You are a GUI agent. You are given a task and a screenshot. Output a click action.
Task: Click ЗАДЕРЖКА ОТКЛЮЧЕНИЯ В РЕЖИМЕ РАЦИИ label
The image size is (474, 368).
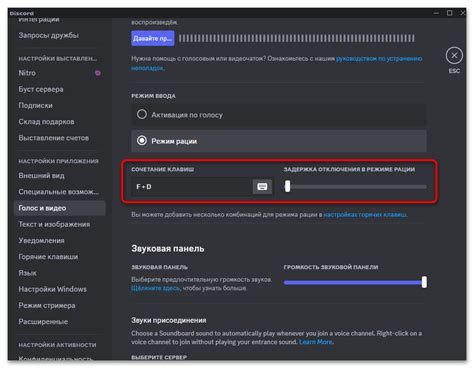[x=349, y=169]
